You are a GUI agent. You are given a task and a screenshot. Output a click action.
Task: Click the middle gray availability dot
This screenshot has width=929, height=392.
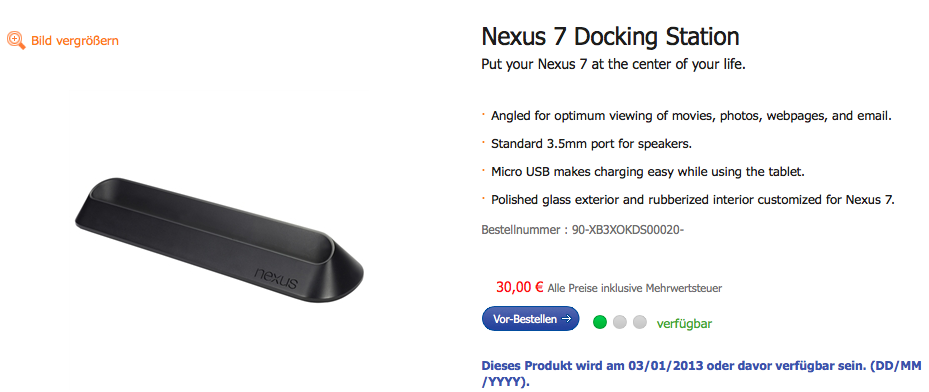620,323
